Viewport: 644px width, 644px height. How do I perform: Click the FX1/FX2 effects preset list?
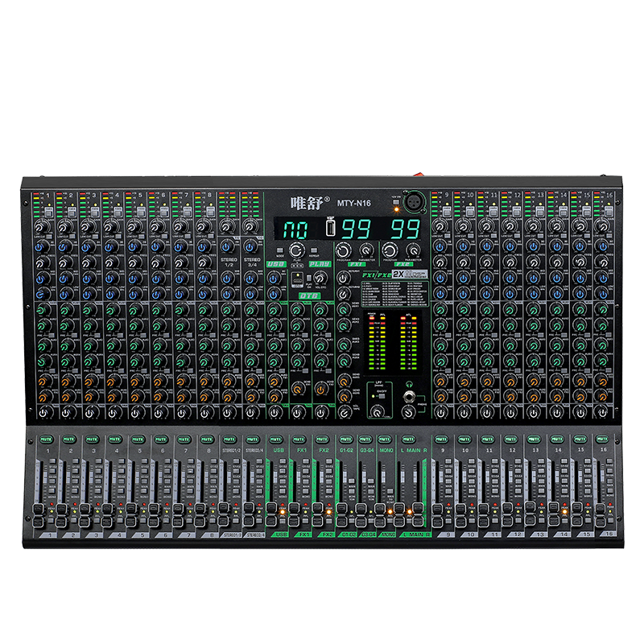tap(394, 291)
